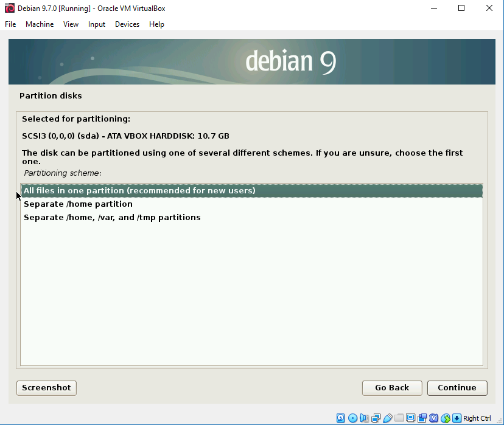
Task: Click the audio speaker icon in status bar
Action: (x=364, y=418)
